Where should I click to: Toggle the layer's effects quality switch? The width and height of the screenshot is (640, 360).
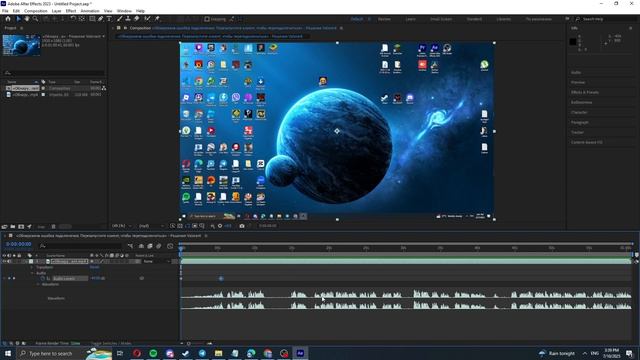102,261
